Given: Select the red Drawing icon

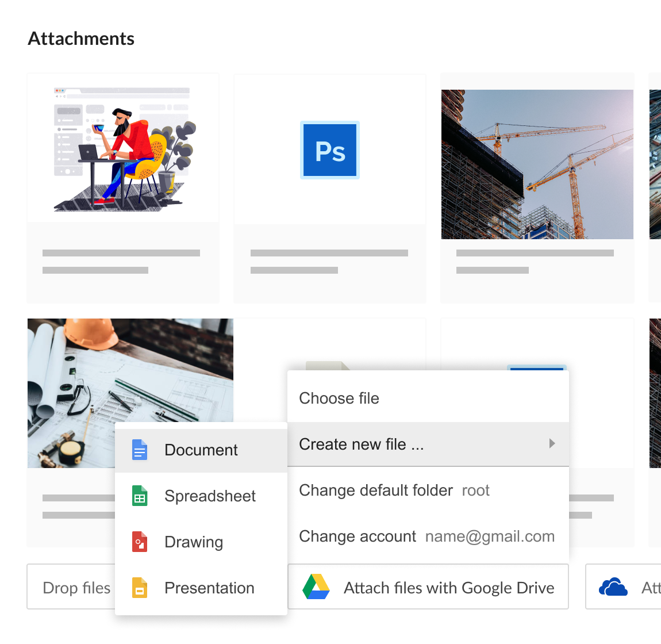Looking at the screenshot, I should coord(139,542).
